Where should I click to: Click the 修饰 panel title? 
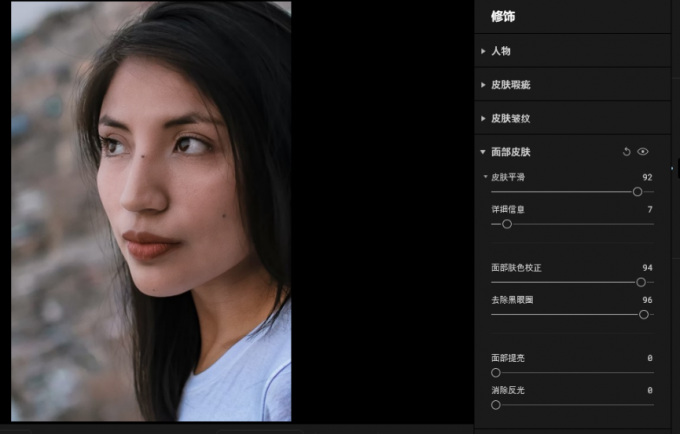tap(503, 16)
